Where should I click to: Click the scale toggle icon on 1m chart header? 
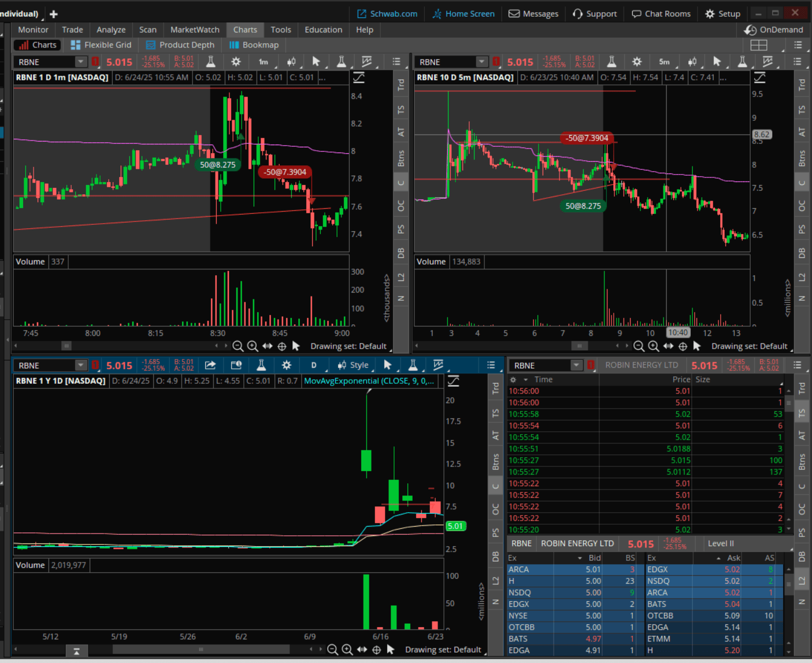click(358, 77)
